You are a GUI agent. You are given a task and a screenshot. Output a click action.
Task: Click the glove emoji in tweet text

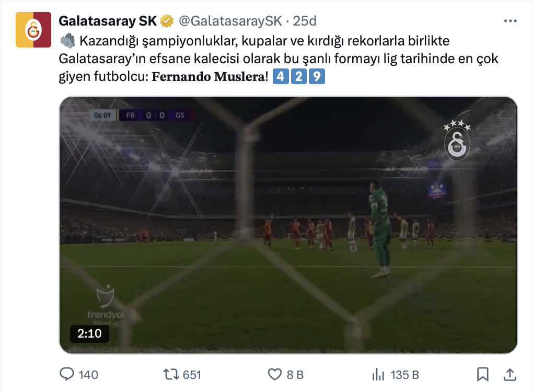(x=67, y=41)
